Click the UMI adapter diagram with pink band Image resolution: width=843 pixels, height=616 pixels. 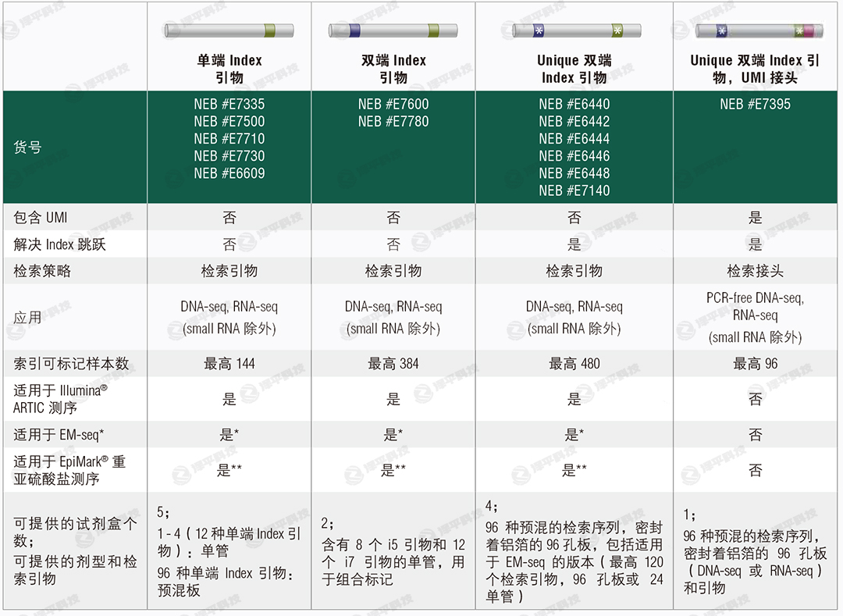click(755, 31)
